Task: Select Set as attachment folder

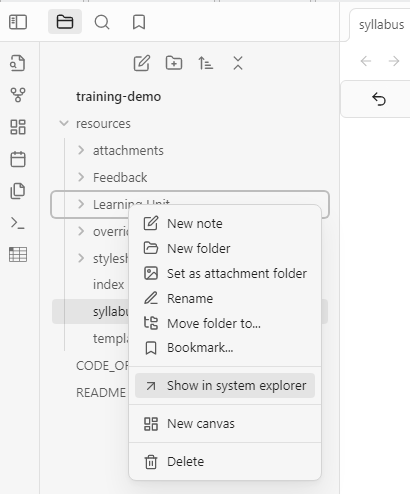Action: tap(225, 274)
